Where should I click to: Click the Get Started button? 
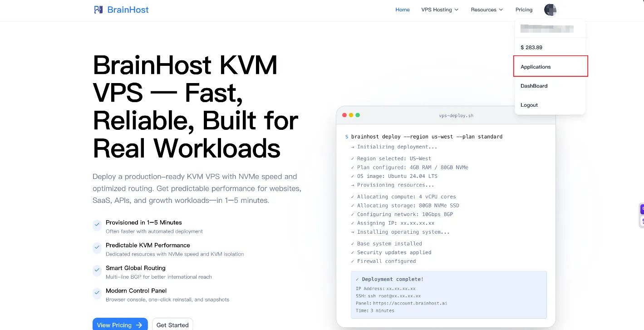pos(172,325)
